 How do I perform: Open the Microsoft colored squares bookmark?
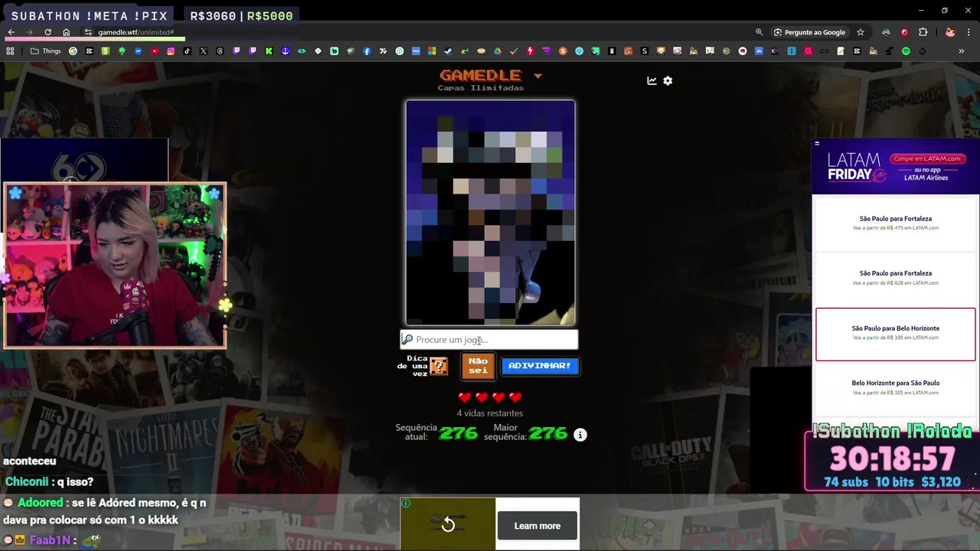[432, 51]
